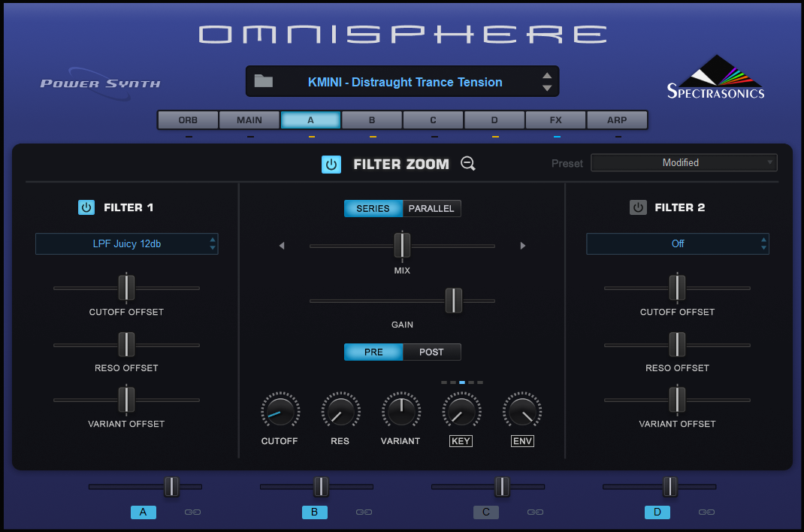Click the Power Synth logo
The image size is (804, 532).
pos(101,83)
